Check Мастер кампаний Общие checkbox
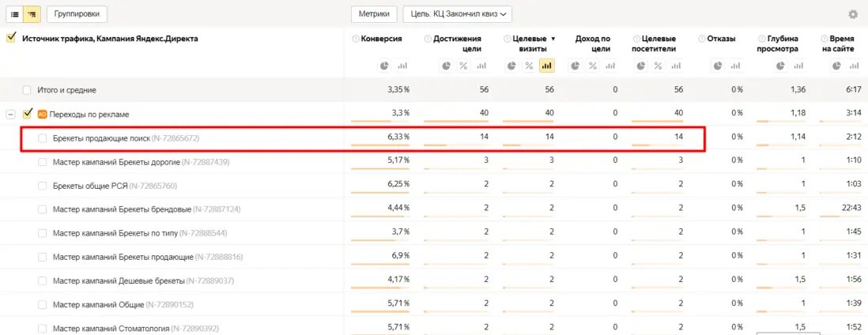 [42, 304]
